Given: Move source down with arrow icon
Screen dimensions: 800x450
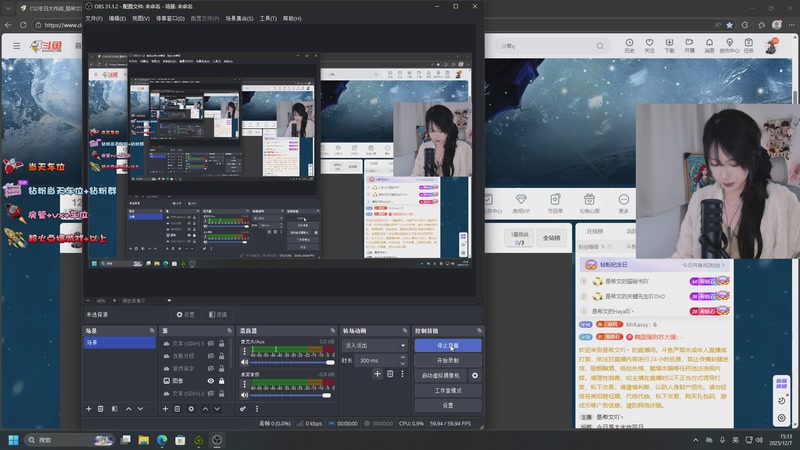Looking at the screenshot, I should [x=217, y=409].
